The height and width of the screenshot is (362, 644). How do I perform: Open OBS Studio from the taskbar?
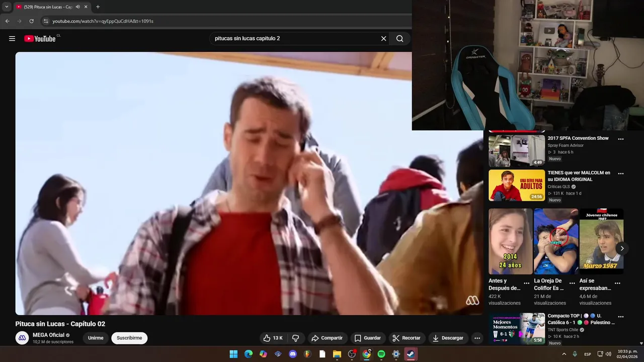352,354
